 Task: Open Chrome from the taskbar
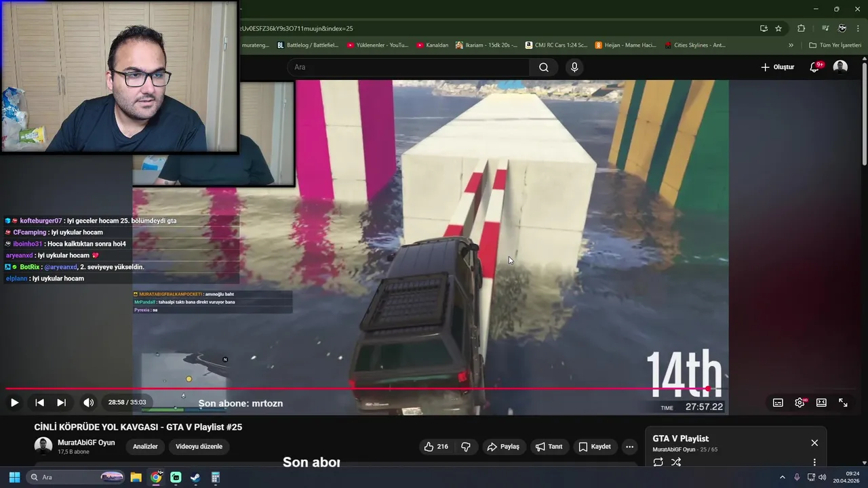pyautogui.click(x=156, y=477)
